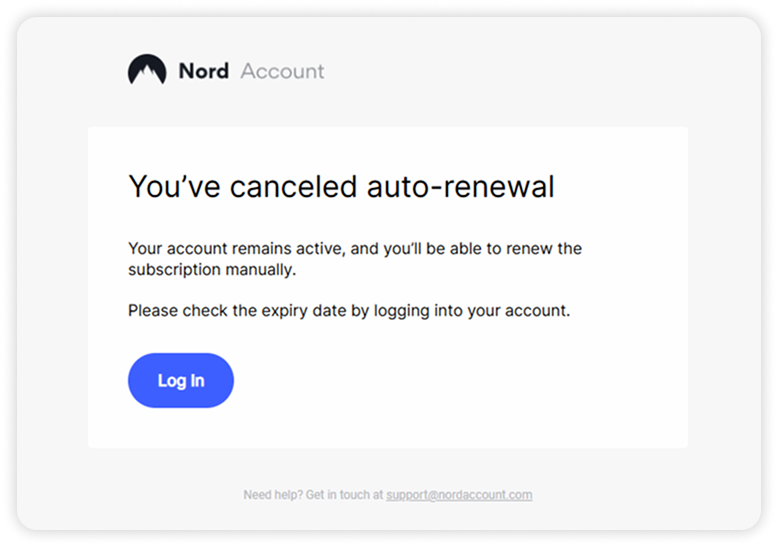The height and width of the screenshot is (547, 778).
Task: Click the word "by" before "logging"
Action: (360, 310)
